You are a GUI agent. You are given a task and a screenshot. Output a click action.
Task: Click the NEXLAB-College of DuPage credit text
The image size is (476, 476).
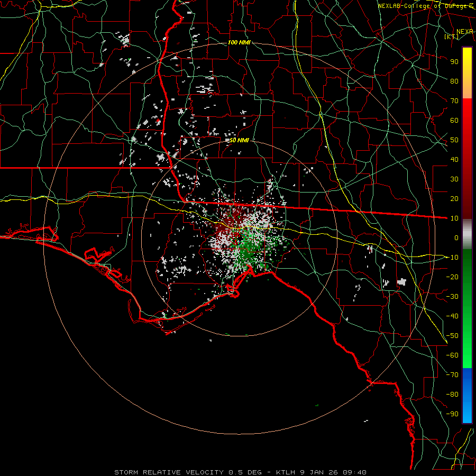(425, 6)
